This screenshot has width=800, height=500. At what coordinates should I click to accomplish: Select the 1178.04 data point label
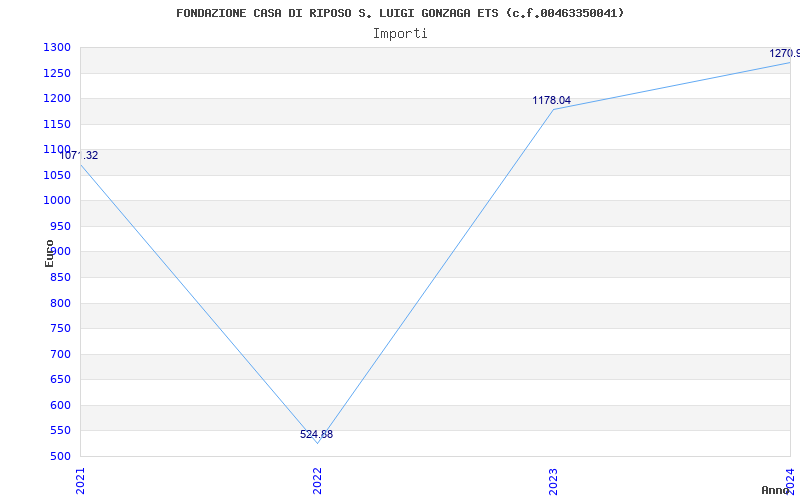[x=552, y=101]
